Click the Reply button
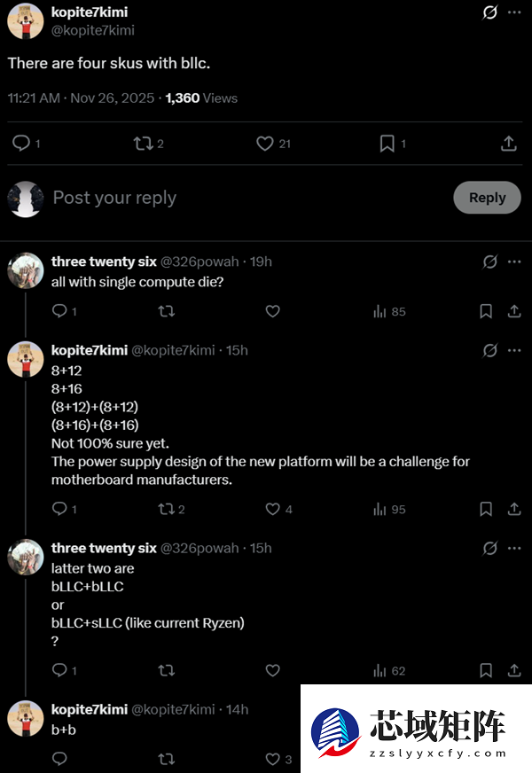 487,198
